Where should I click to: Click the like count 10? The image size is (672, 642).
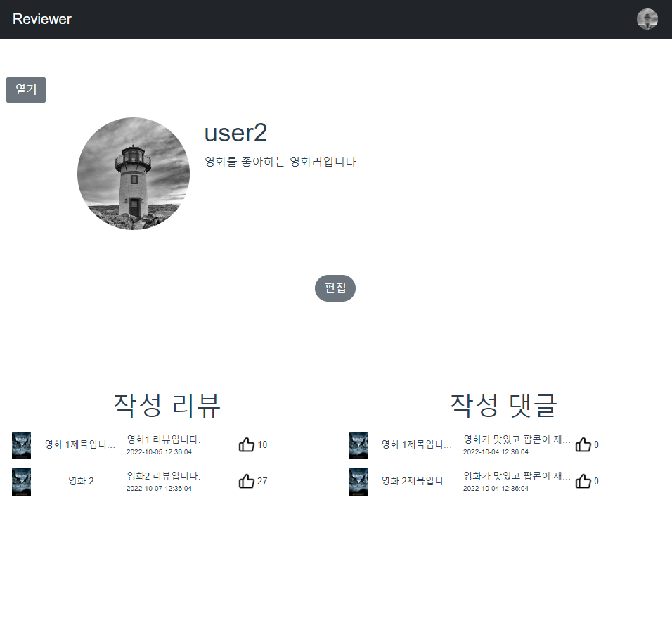click(x=262, y=444)
